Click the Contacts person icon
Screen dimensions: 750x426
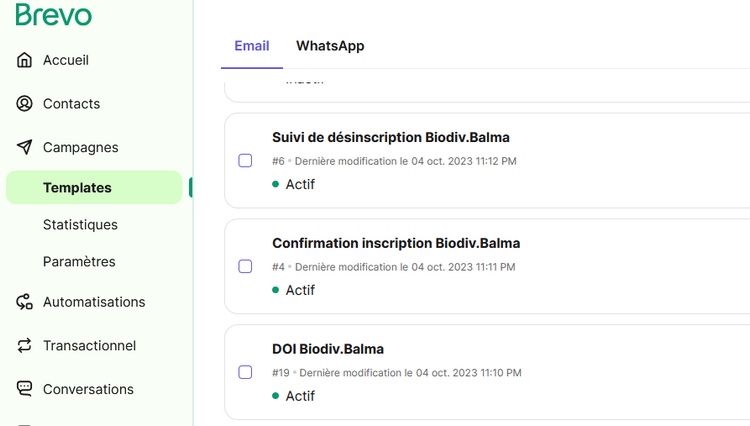click(25, 104)
